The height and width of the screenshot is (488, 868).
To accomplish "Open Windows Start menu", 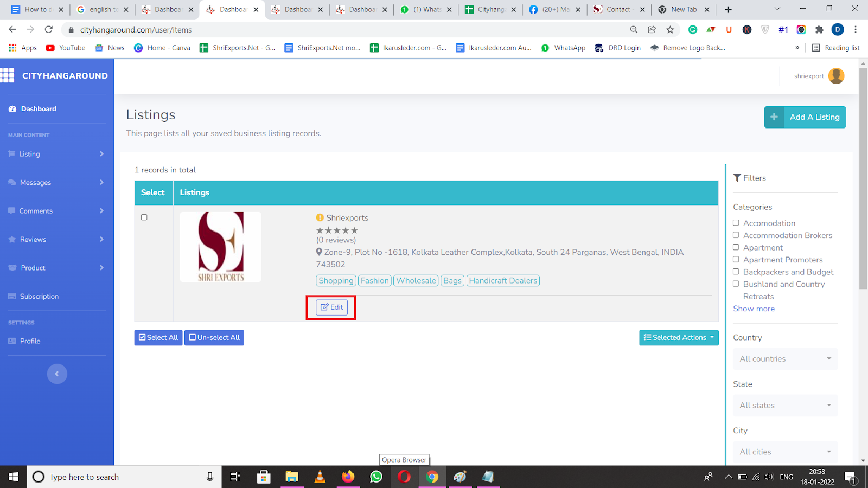I will click(x=14, y=477).
